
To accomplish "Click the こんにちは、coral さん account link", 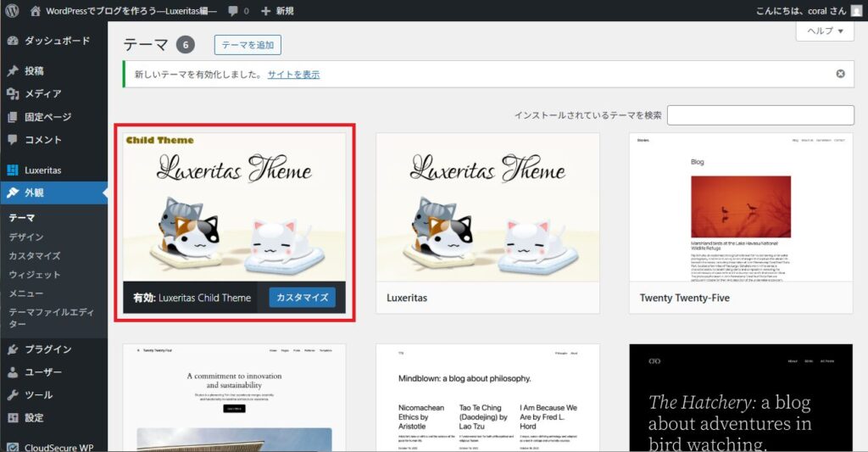I will click(801, 10).
